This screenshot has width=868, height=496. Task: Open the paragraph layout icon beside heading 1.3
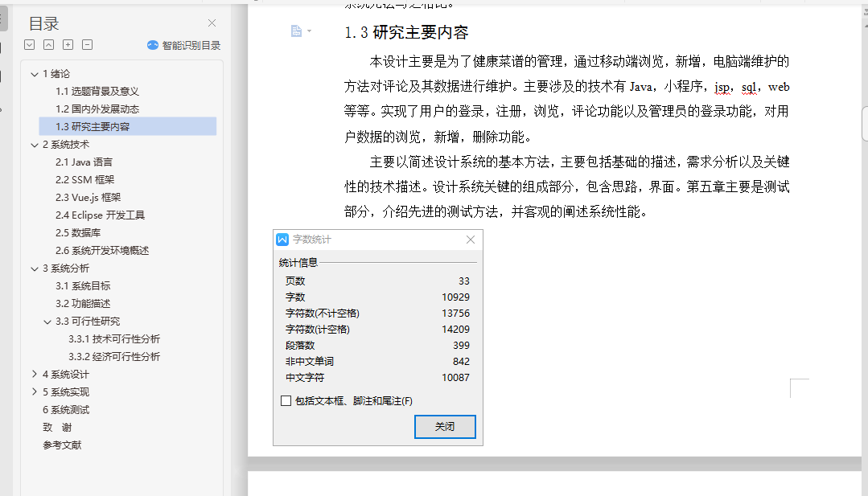[296, 31]
